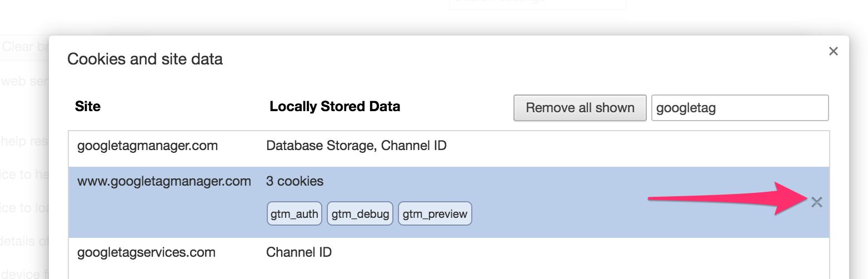The height and width of the screenshot is (279, 868).
Task: Click Channel ID in the googletagservices.com row
Action: (299, 252)
